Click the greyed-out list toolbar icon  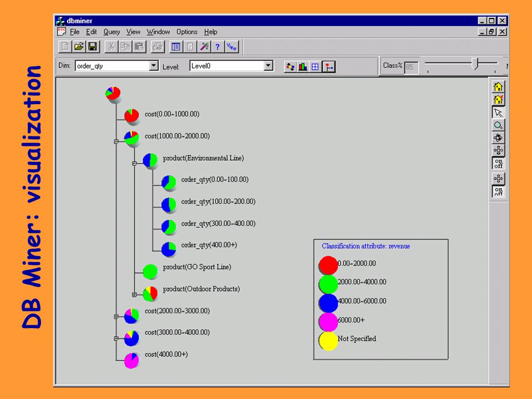pos(190,47)
